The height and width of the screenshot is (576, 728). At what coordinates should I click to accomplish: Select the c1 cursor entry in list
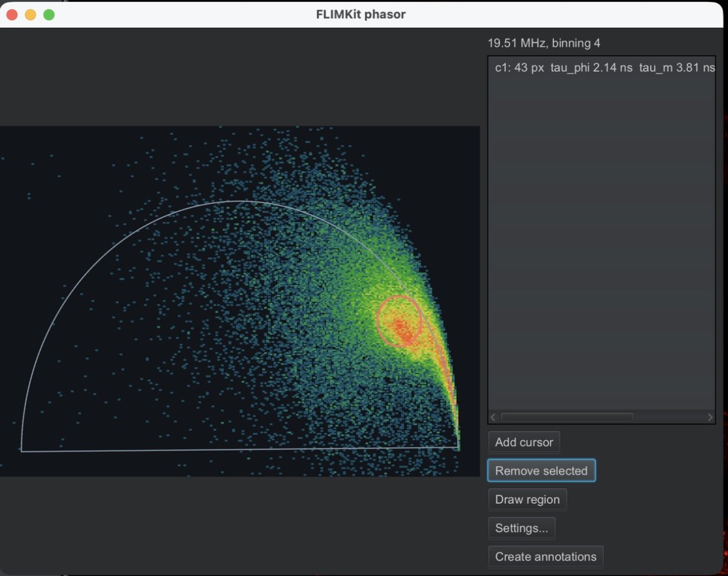602,68
